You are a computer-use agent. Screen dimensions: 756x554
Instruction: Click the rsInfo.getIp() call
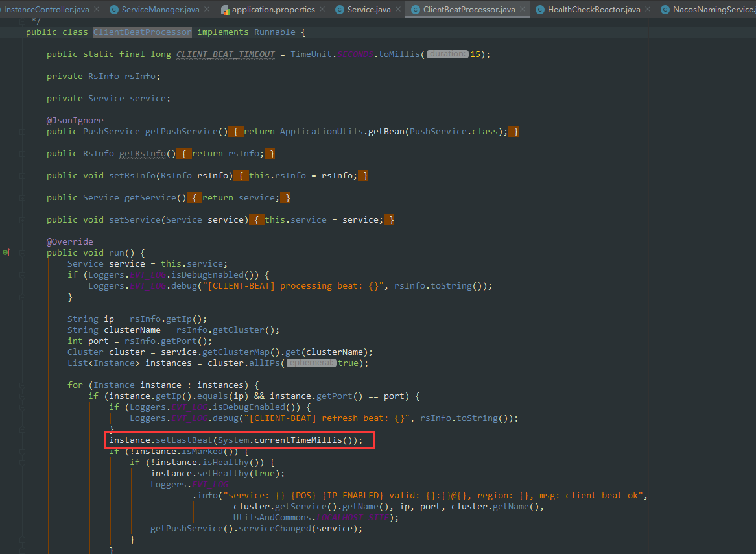[168, 319]
